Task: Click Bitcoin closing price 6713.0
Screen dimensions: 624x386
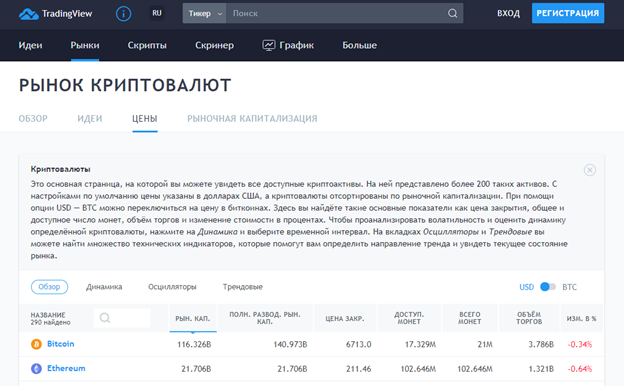Action: [359, 345]
